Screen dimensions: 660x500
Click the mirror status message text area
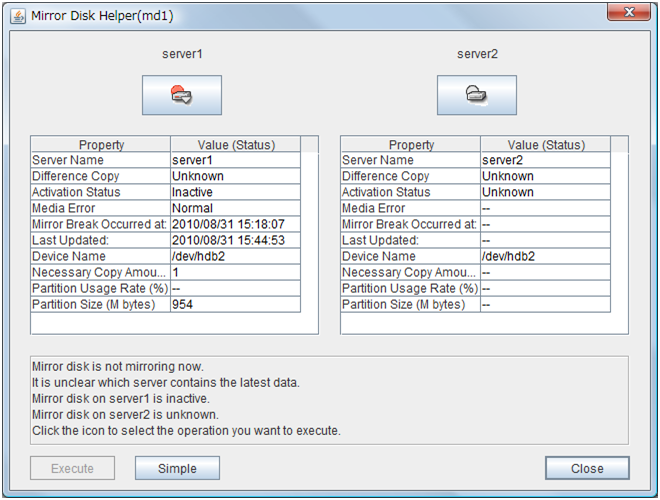coord(329,400)
